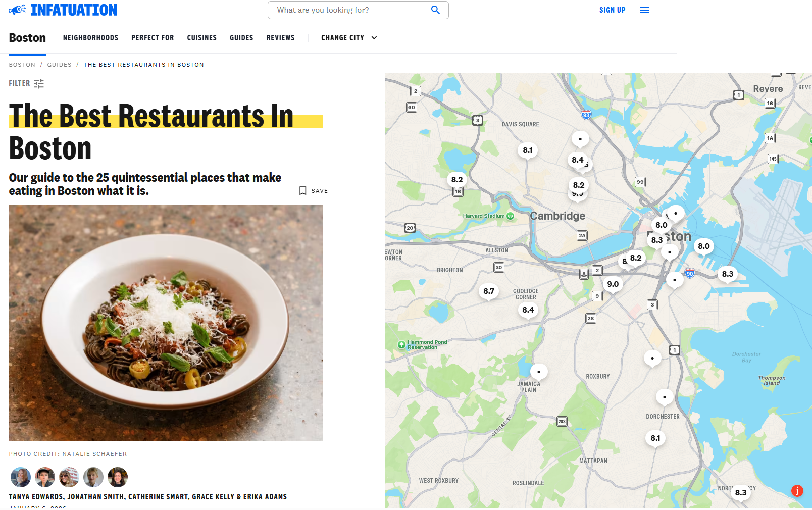Click the first author avatar

coord(21,477)
